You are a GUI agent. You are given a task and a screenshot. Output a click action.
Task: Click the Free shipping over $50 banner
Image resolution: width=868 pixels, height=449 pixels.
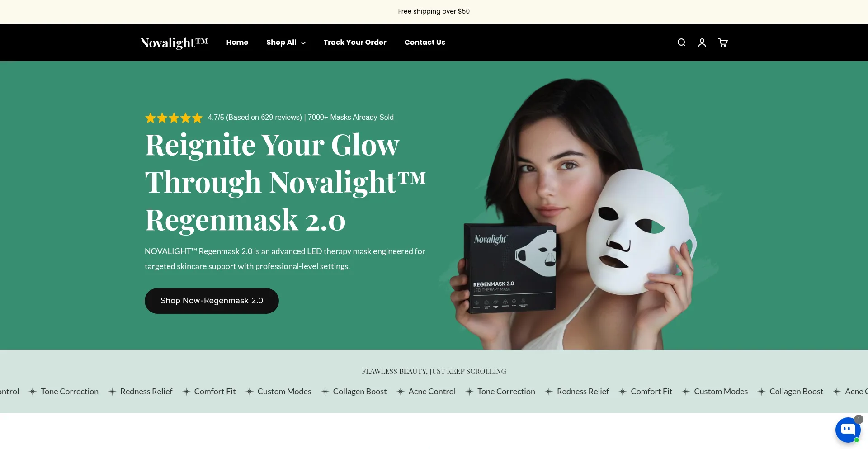click(x=434, y=11)
